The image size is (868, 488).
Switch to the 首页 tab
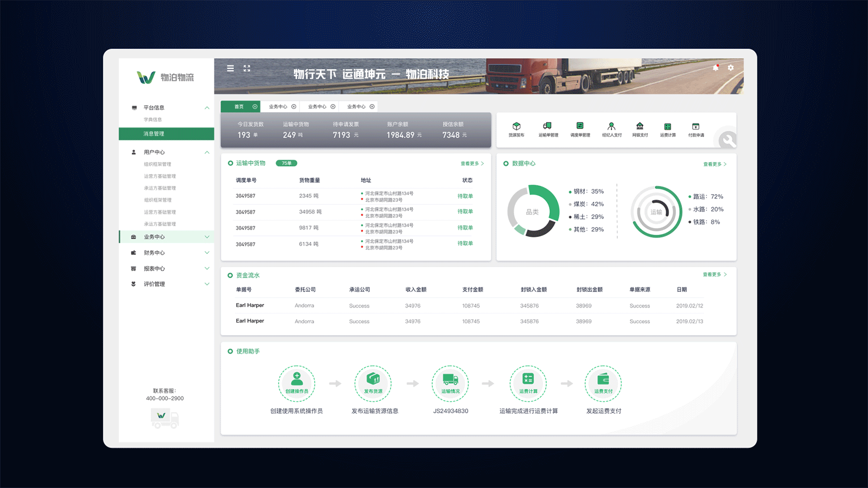(x=240, y=107)
